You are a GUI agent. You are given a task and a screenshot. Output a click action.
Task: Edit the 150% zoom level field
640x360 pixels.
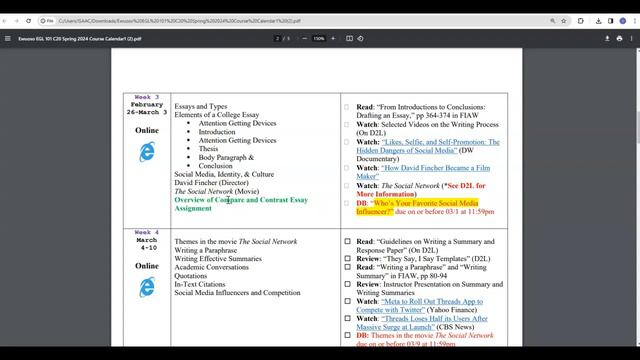click(x=319, y=39)
